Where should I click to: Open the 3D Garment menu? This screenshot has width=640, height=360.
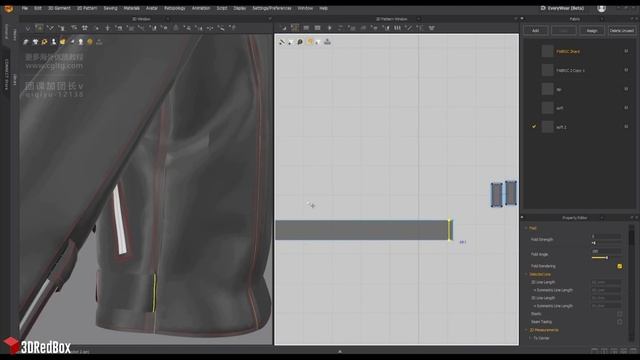tap(59, 8)
